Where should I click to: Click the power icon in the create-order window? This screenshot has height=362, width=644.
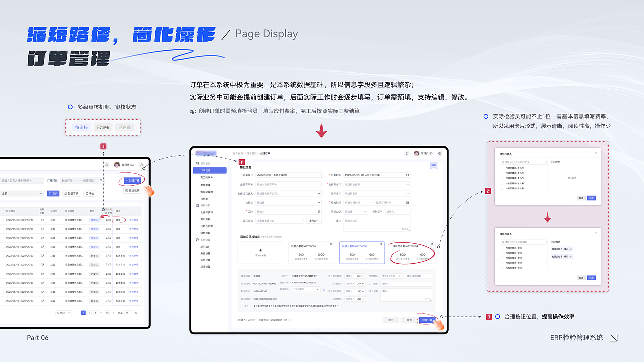tap(440, 153)
